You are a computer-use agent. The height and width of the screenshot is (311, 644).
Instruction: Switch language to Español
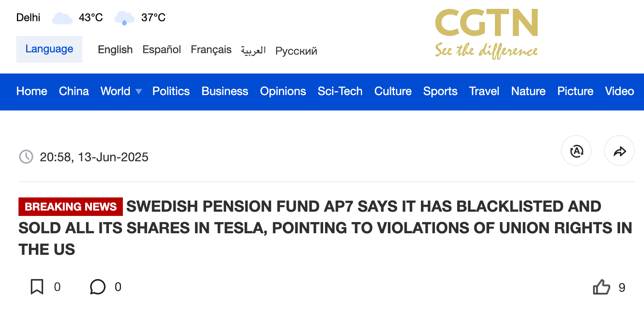[162, 50]
